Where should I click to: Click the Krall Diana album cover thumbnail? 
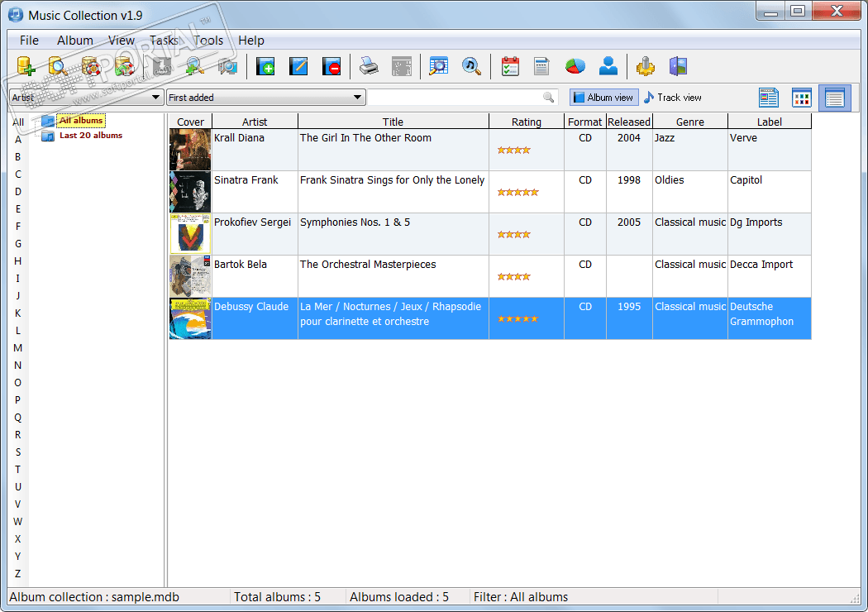click(x=190, y=150)
